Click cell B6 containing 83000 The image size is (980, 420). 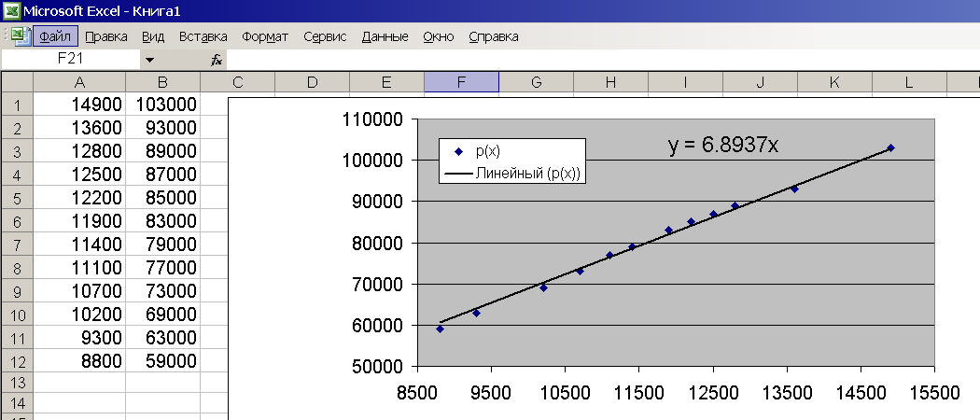pos(163,221)
